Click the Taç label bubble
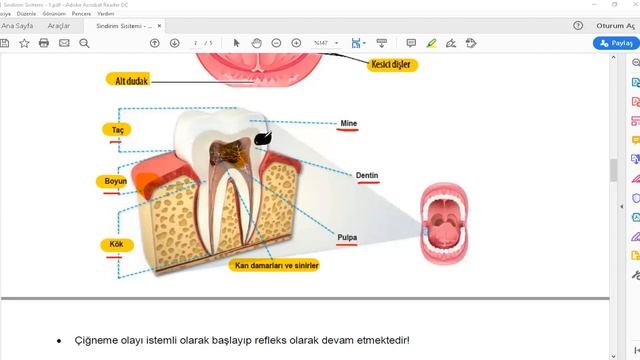This screenshot has width=640, height=360. (x=117, y=130)
